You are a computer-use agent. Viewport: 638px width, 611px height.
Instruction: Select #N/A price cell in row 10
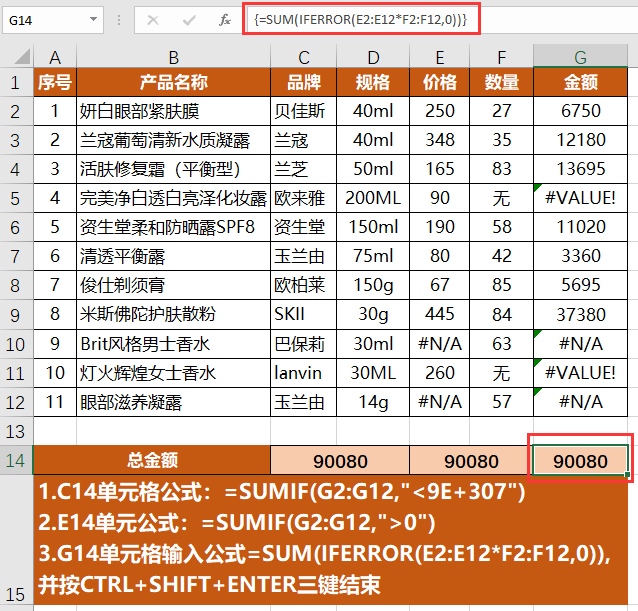[x=439, y=344]
